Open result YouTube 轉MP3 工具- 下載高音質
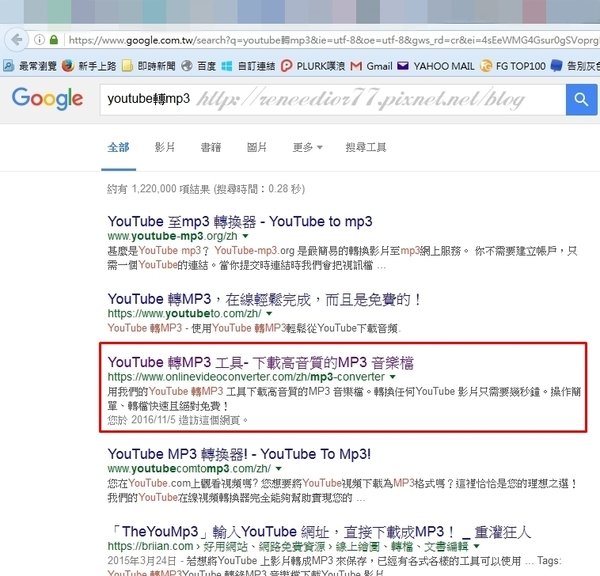 [x=260, y=362]
